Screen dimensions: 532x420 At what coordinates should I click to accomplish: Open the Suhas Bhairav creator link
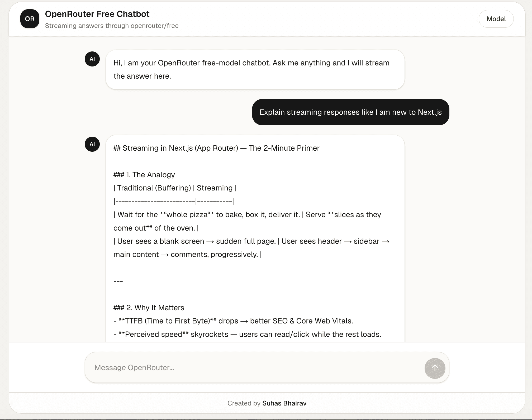(284, 403)
